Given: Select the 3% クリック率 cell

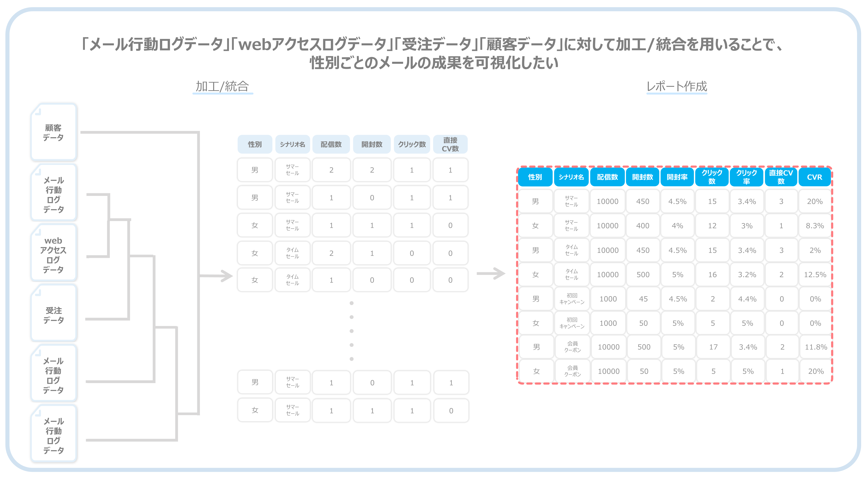Looking at the screenshot, I should pos(747,226).
